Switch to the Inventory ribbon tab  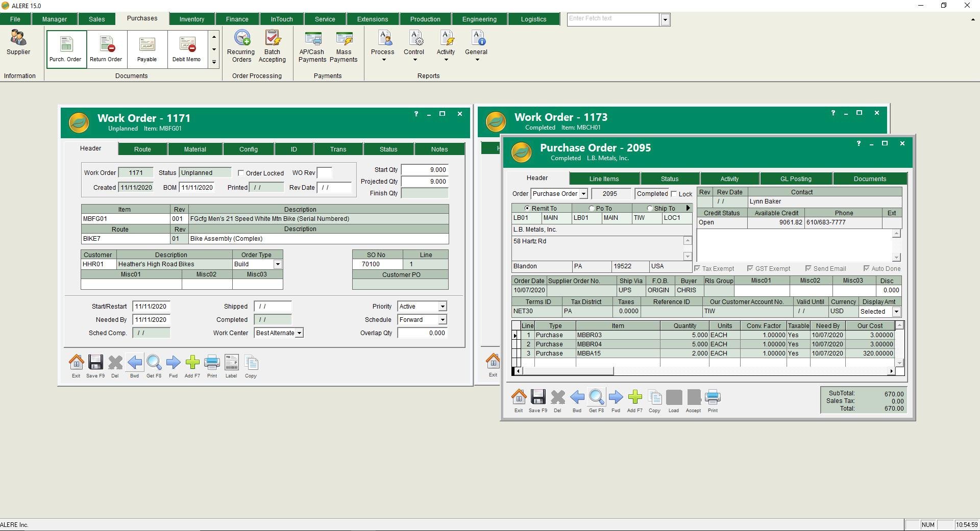click(192, 19)
